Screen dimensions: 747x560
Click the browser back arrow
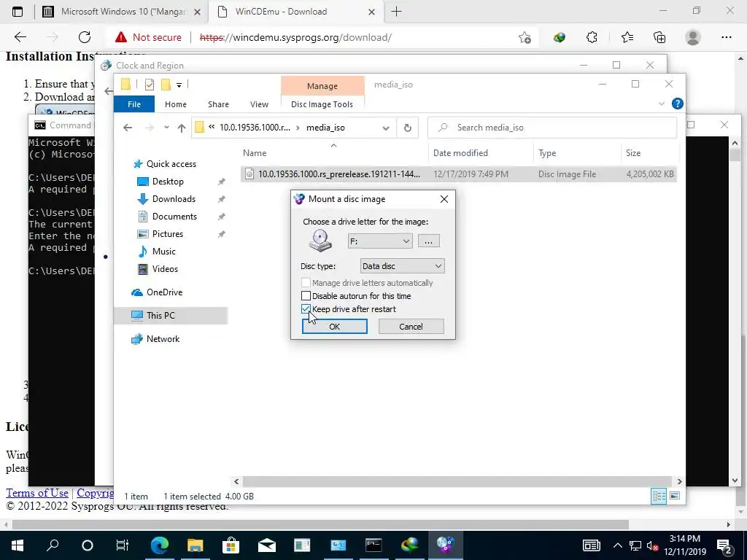[x=20, y=37]
